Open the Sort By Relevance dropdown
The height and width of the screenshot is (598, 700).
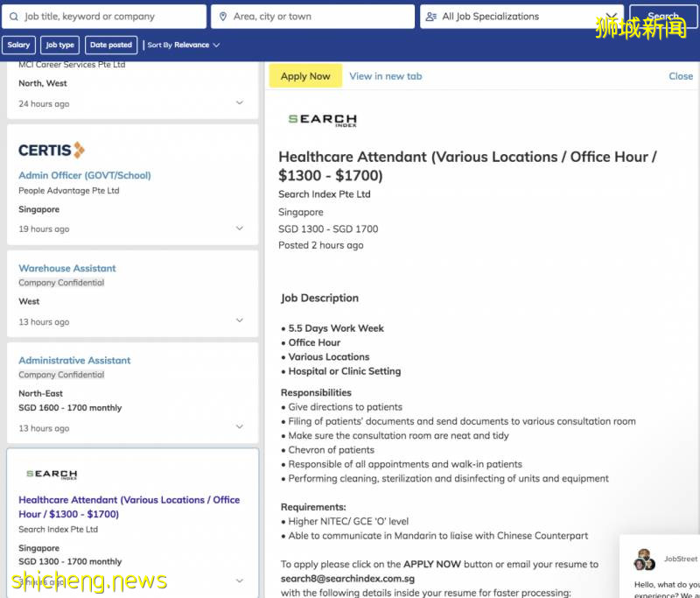[x=184, y=45]
